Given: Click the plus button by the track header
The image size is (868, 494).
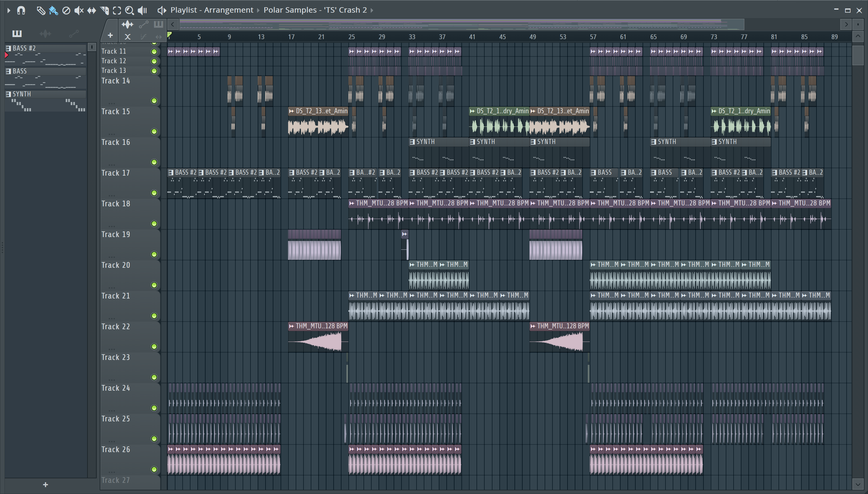Looking at the screenshot, I should 110,35.
